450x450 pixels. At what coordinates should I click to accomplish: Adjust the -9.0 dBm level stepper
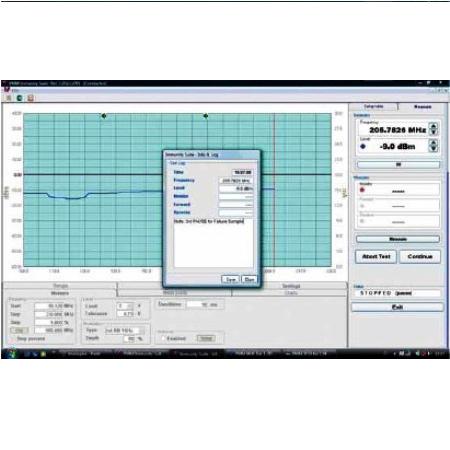[x=433, y=146]
